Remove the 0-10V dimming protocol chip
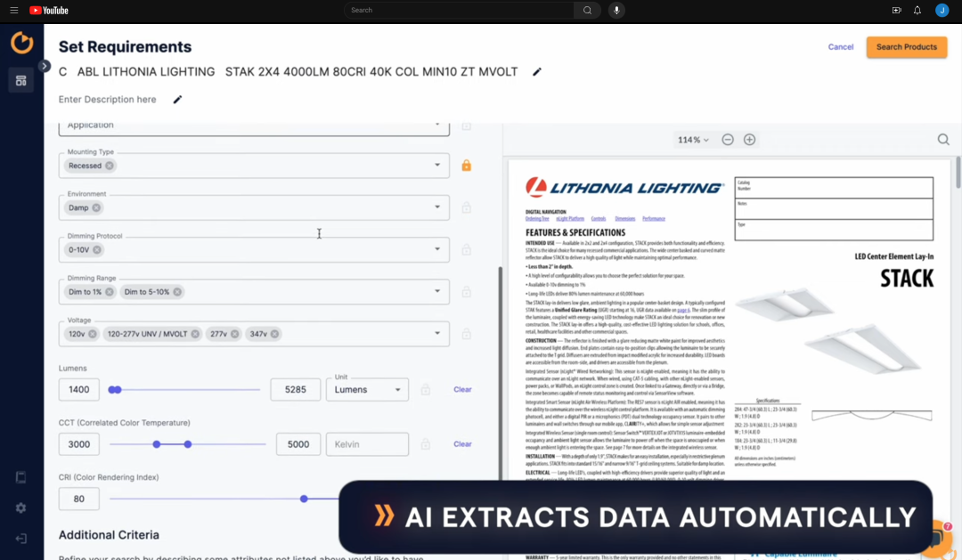This screenshot has width=962, height=560. pos(97,249)
